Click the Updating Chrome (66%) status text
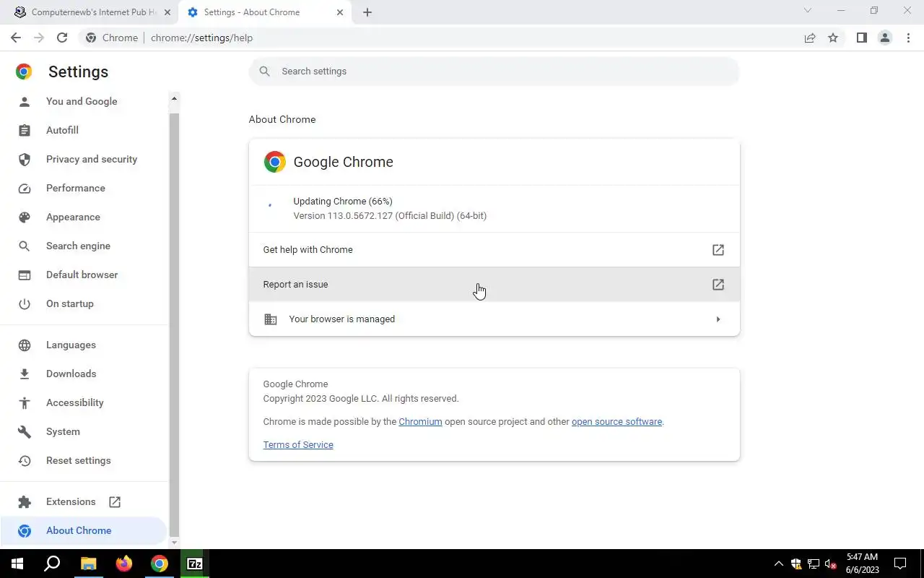The image size is (924, 578). click(x=343, y=202)
